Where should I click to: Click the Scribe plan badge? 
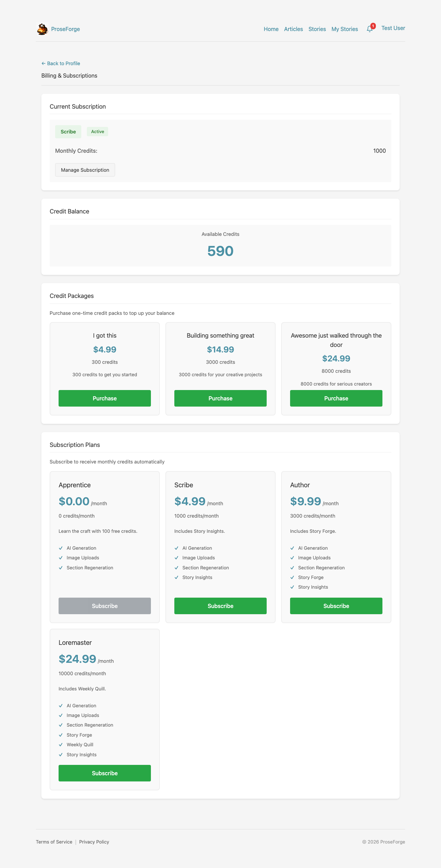coord(68,131)
